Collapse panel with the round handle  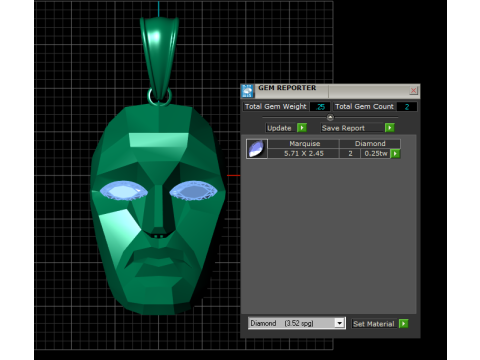tap(330, 117)
